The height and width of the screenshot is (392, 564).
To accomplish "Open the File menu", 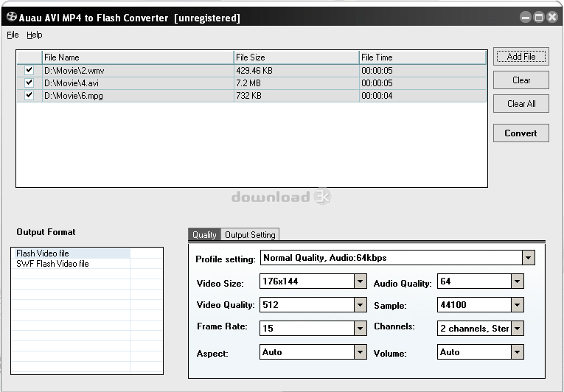I will [13, 35].
